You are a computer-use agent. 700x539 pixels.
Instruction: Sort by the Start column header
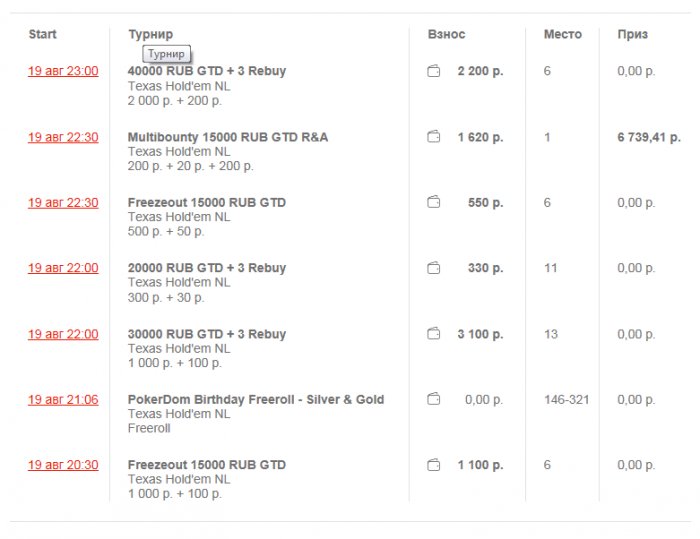[x=42, y=34]
